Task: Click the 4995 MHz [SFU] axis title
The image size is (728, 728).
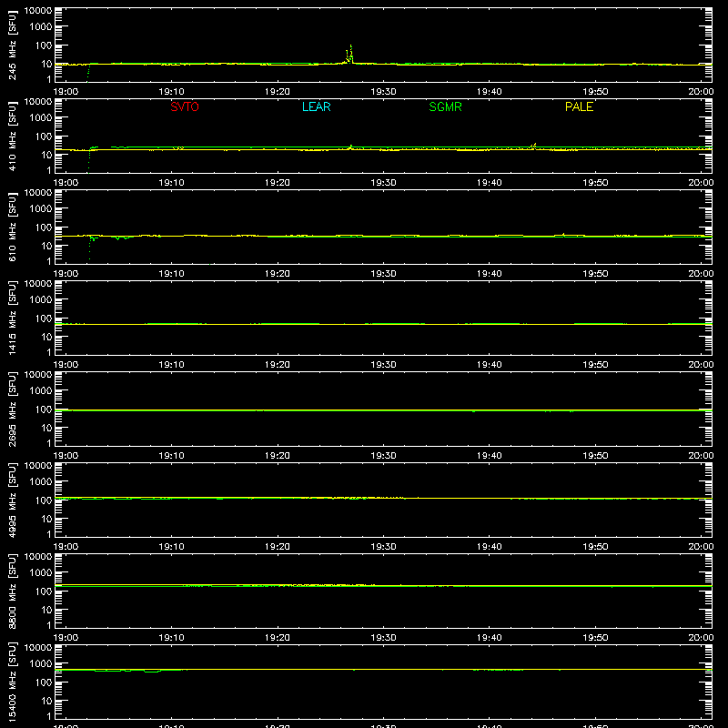Action: click(x=13, y=500)
